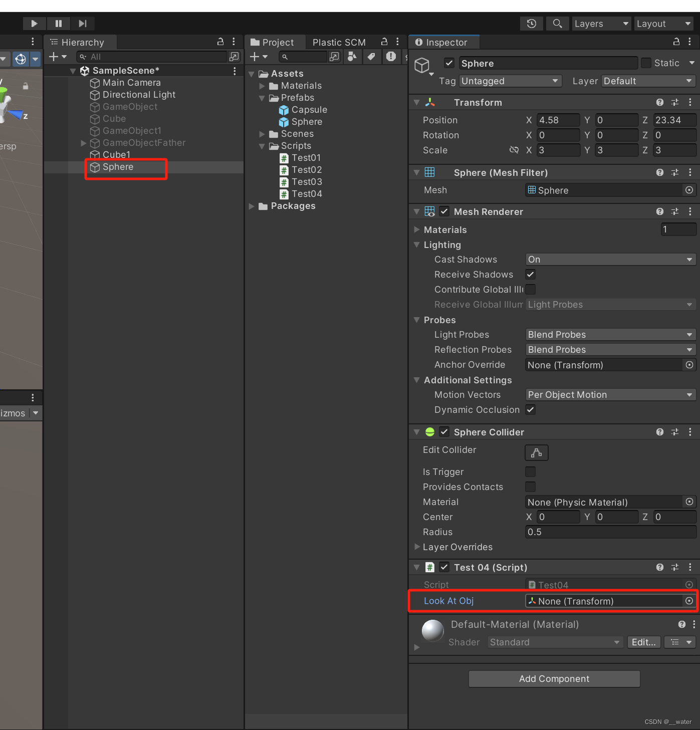Expand GameObjectFather in the Hierarchy
The image size is (700, 730).
(x=84, y=143)
